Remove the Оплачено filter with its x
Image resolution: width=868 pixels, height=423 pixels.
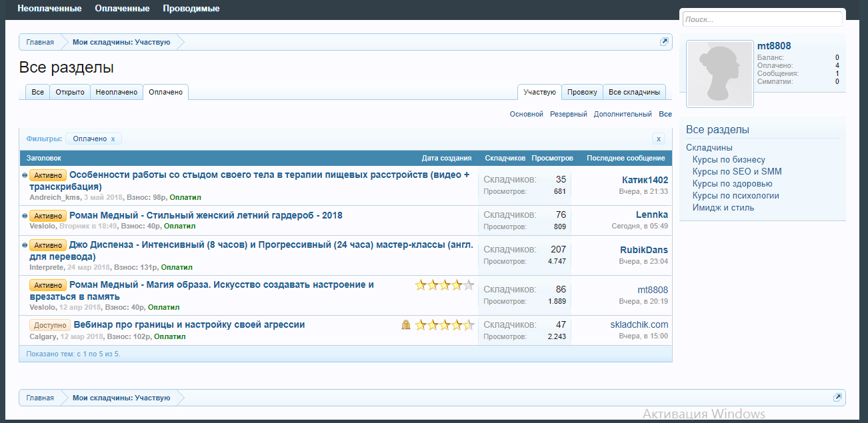113,139
